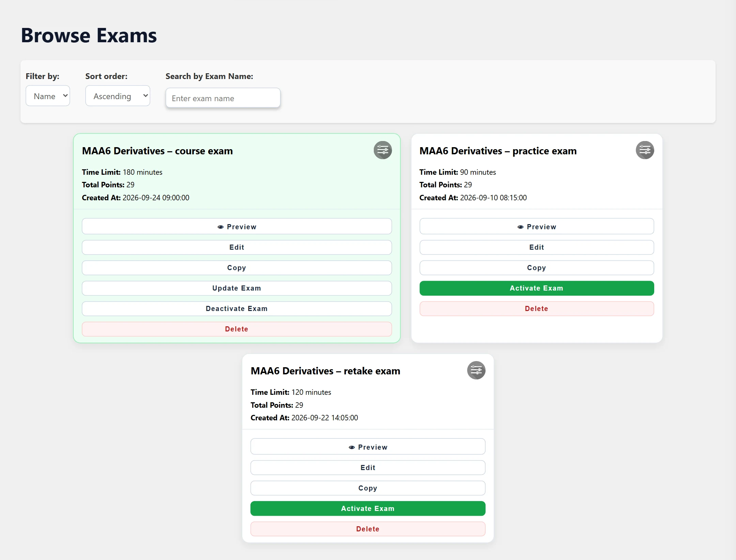Image resolution: width=736 pixels, height=560 pixels.
Task: Preview the practice exam
Action: pyautogui.click(x=537, y=227)
